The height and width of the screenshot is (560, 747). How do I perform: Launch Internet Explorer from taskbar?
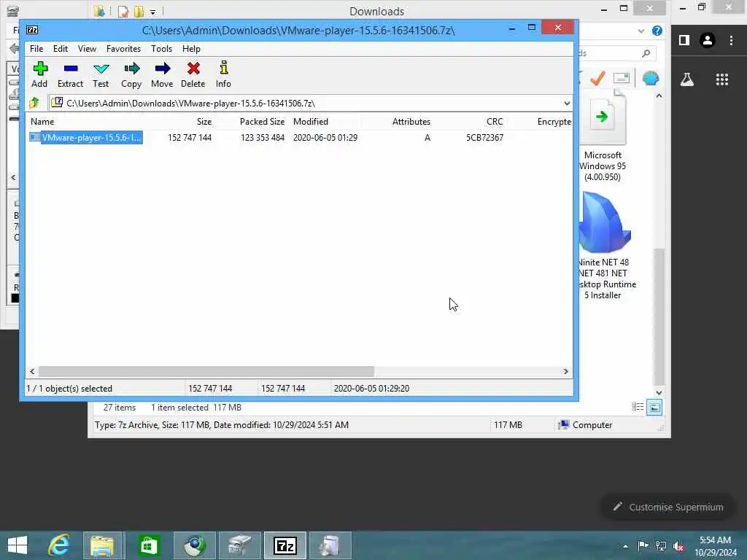point(58,545)
